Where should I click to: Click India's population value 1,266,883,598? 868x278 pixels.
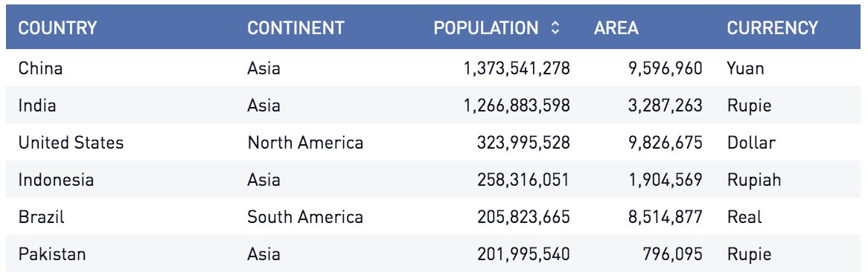click(517, 105)
